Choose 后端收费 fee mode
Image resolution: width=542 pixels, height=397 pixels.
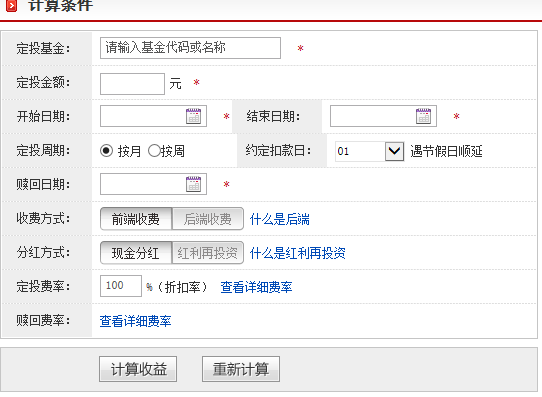(208, 219)
